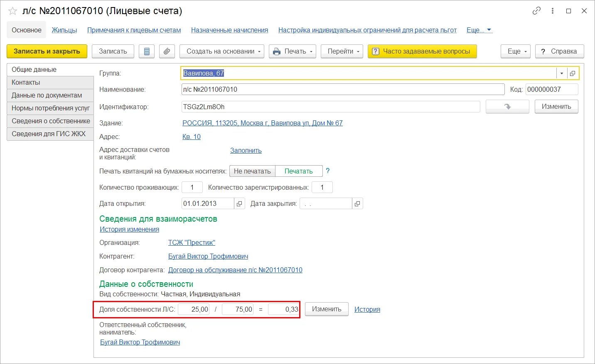Click the Количество проживающих field
Image resolution: width=595 pixels, height=364 pixels.
click(x=192, y=188)
